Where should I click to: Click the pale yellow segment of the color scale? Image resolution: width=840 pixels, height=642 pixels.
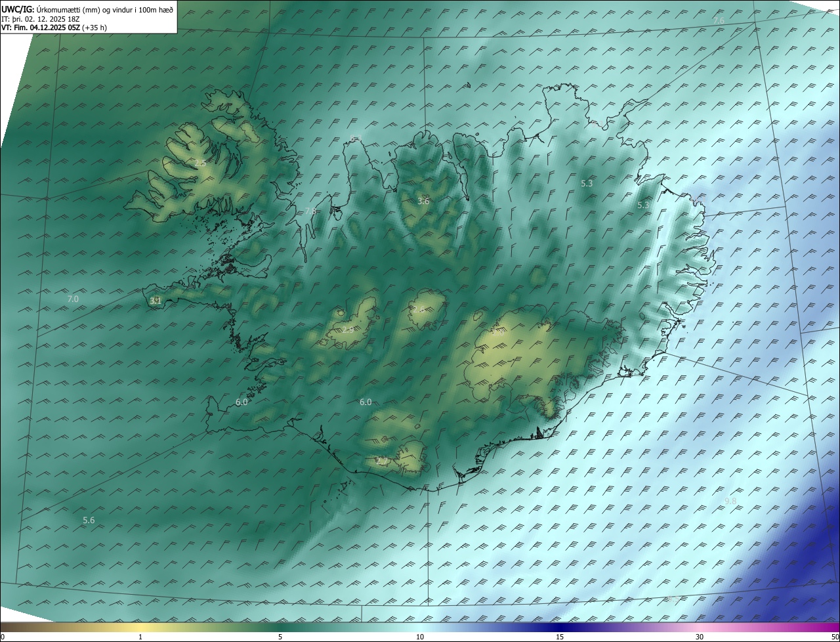[x=140, y=628]
